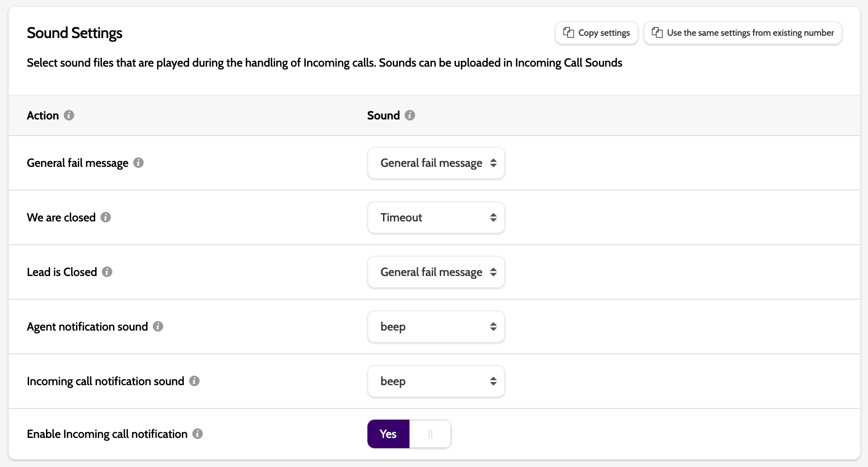
Task: Click the Sound Settings heading
Action: click(75, 33)
